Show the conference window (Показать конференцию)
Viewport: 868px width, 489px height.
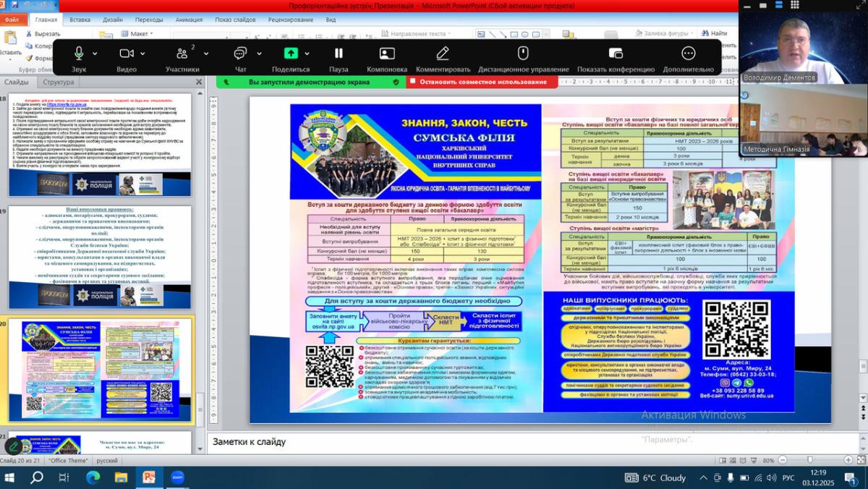[616, 54]
